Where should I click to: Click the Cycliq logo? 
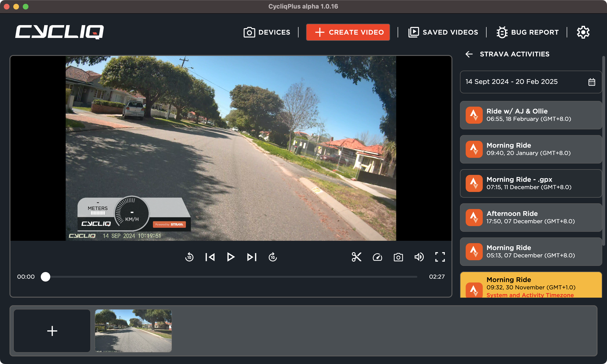60,32
